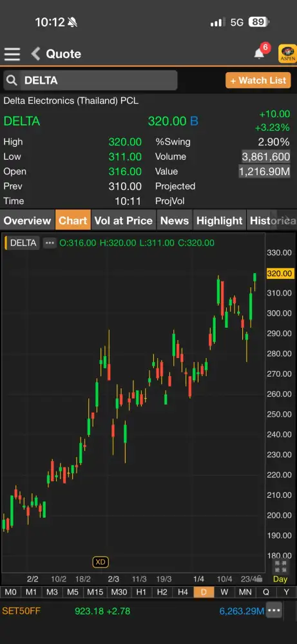The image size is (297, 644).
Task: Select the M1 timeframe
Action: (31, 592)
